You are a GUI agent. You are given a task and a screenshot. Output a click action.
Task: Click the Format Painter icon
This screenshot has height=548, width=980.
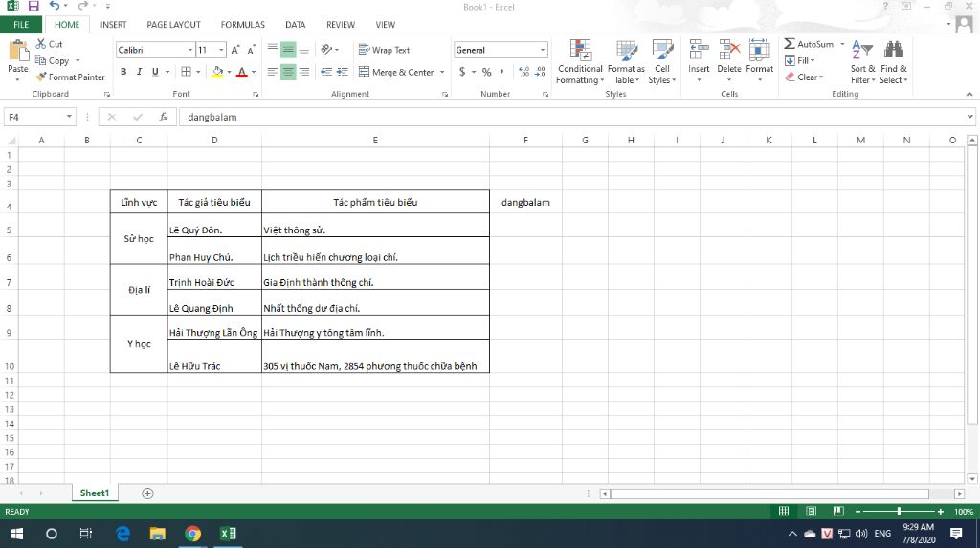pyautogui.click(x=42, y=77)
